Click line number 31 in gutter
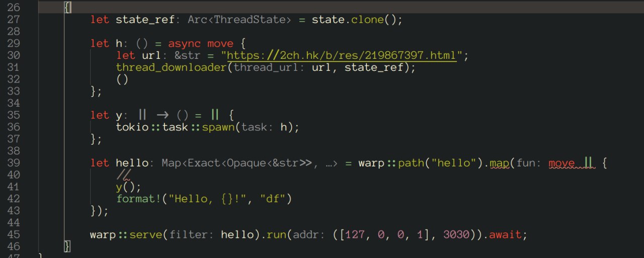 [x=13, y=67]
